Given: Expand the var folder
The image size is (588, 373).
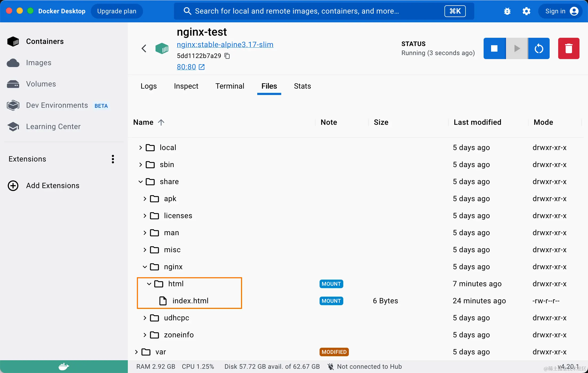Looking at the screenshot, I should click(136, 352).
